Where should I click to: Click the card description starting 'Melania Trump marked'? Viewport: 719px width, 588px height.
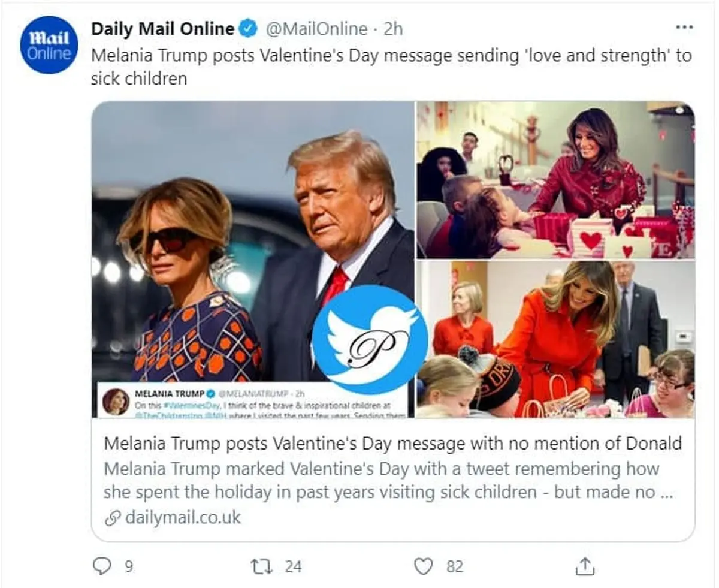pyautogui.click(x=383, y=480)
